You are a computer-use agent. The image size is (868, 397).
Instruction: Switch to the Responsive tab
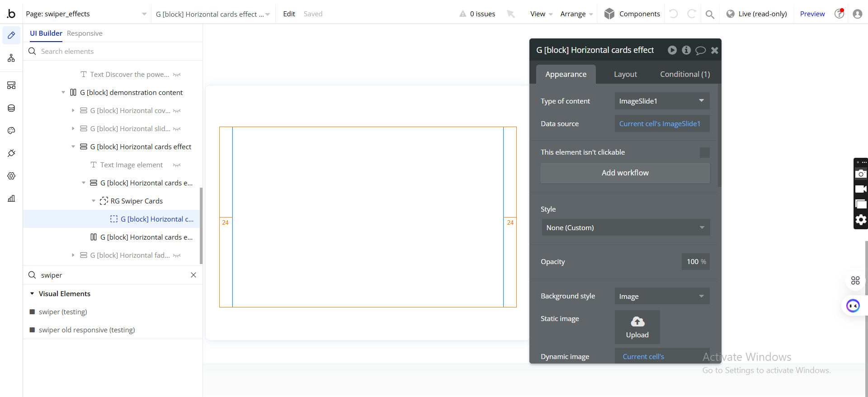pyautogui.click(x=85, y=33)
